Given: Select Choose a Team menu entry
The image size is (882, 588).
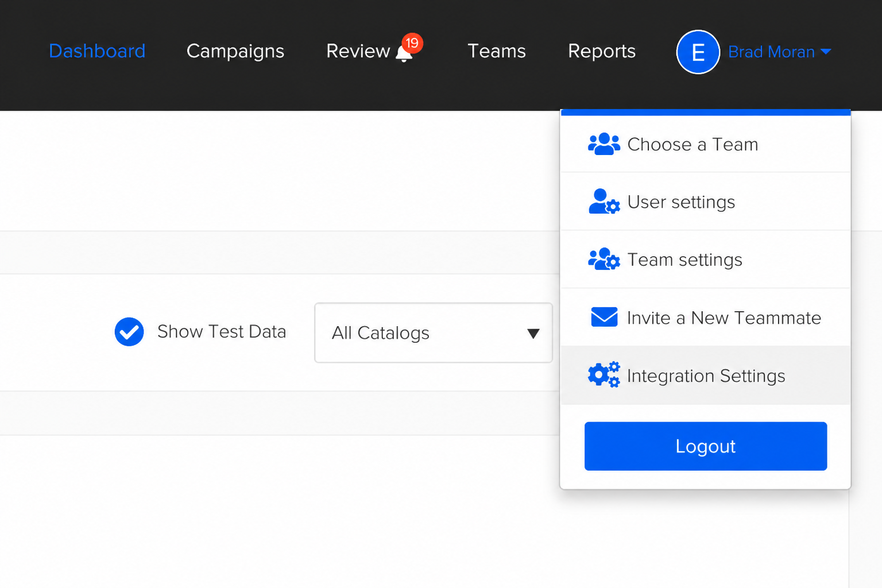Looking at the screenshot, I should point(705,144).
